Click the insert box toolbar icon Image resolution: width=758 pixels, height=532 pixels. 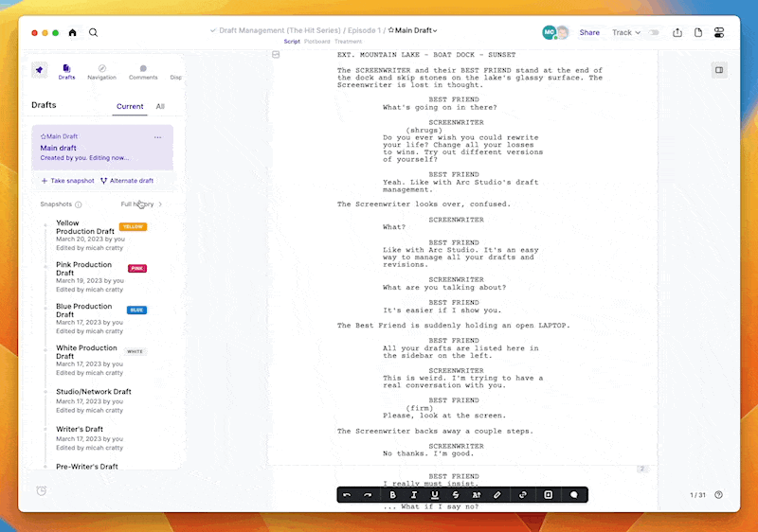tap(549, 495)
